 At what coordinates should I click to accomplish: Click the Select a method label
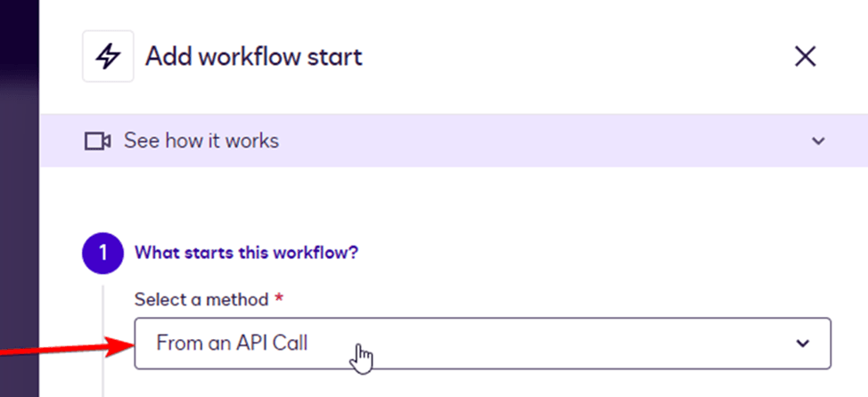tap(201, 300)
